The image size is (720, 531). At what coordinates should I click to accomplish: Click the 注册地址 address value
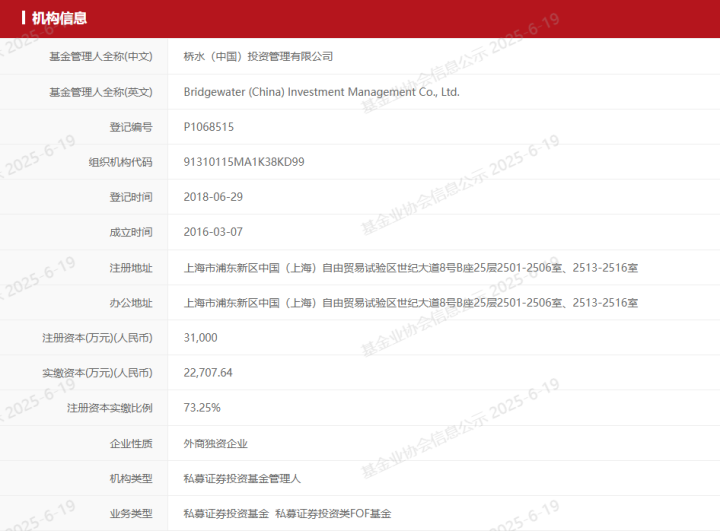(x=411, y=268)
